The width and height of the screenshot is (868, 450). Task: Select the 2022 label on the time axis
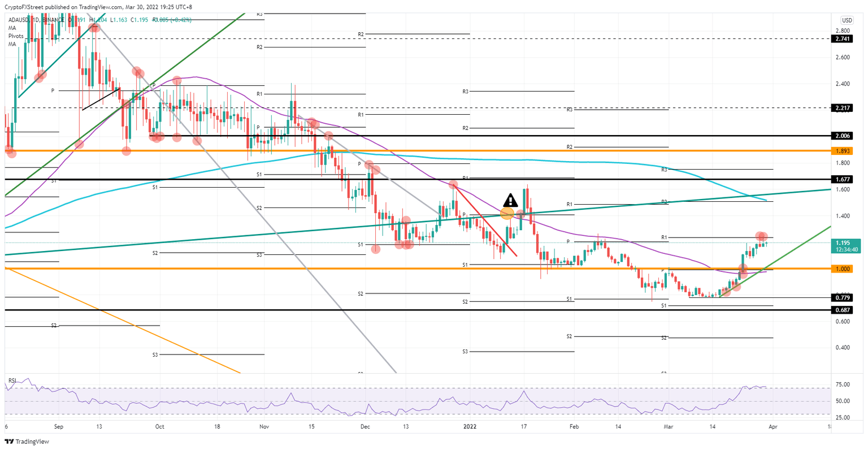(x=468, y=427)
